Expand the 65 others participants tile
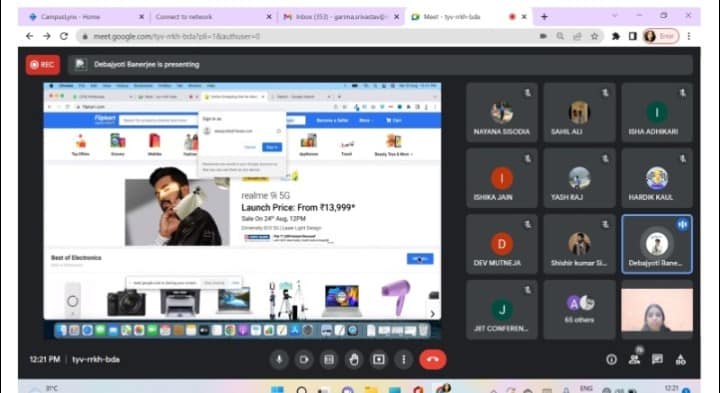The width and height of the screenshot is (720, 393). point(579,310)
